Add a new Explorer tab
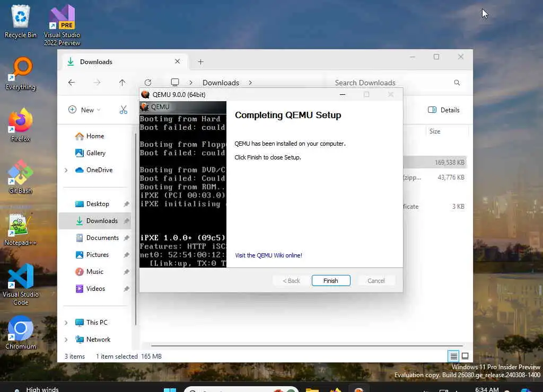The width and height of the screenshot is (543, 392). coord(200,62)
